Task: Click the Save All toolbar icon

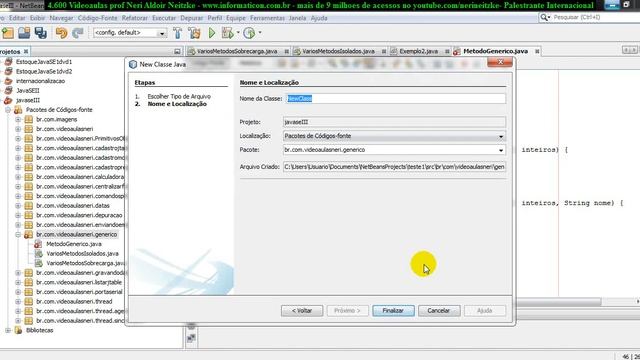Action: [x=40, y=33]
